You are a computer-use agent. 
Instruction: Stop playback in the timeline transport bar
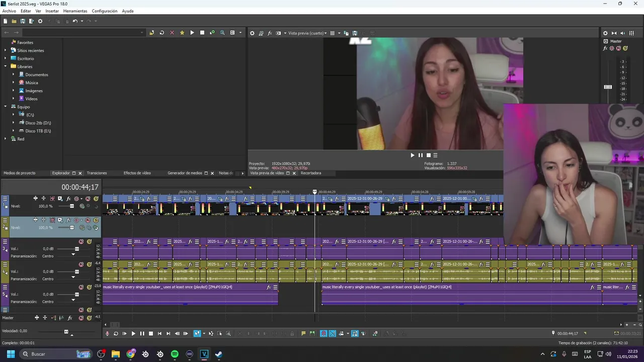[150, 333]
